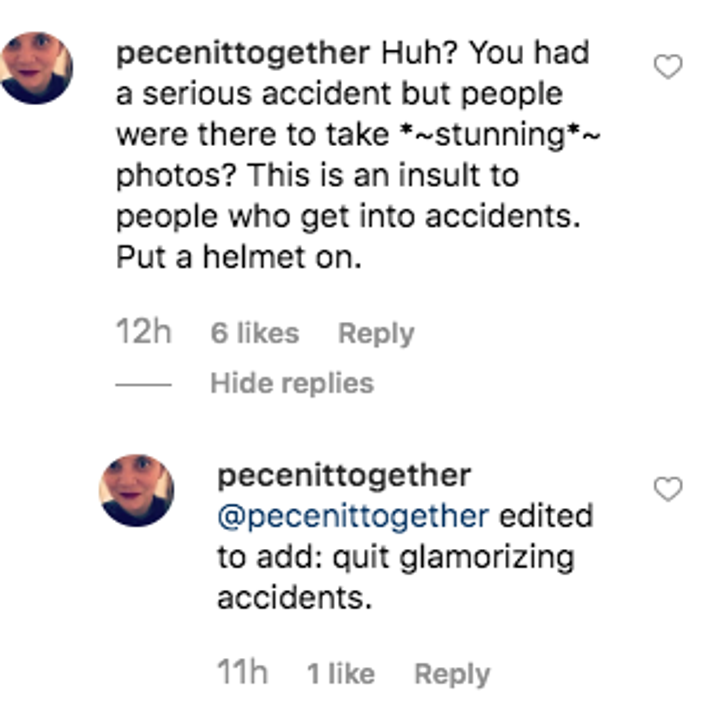Image resolution: width=720 pixels, height=720 pixels.
Task: Open the 12h timestamp on the top comment
Action: [144, 334]
